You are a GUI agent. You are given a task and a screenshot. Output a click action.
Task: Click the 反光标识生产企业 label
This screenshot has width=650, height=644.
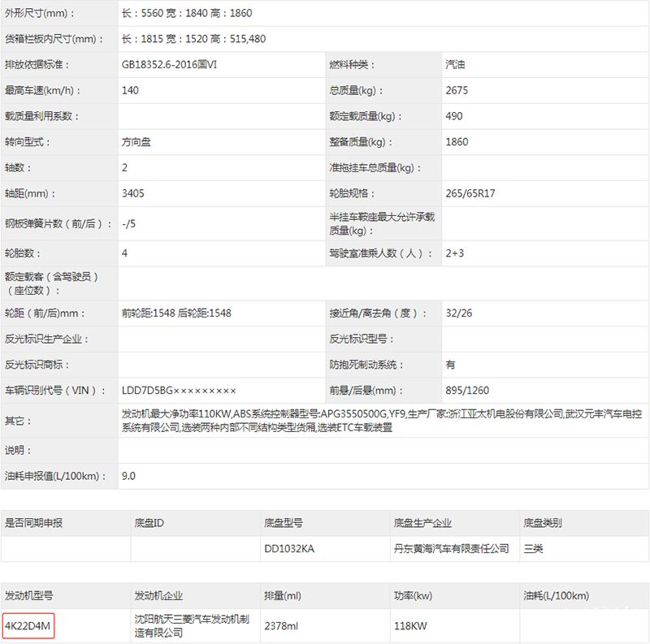46,339
